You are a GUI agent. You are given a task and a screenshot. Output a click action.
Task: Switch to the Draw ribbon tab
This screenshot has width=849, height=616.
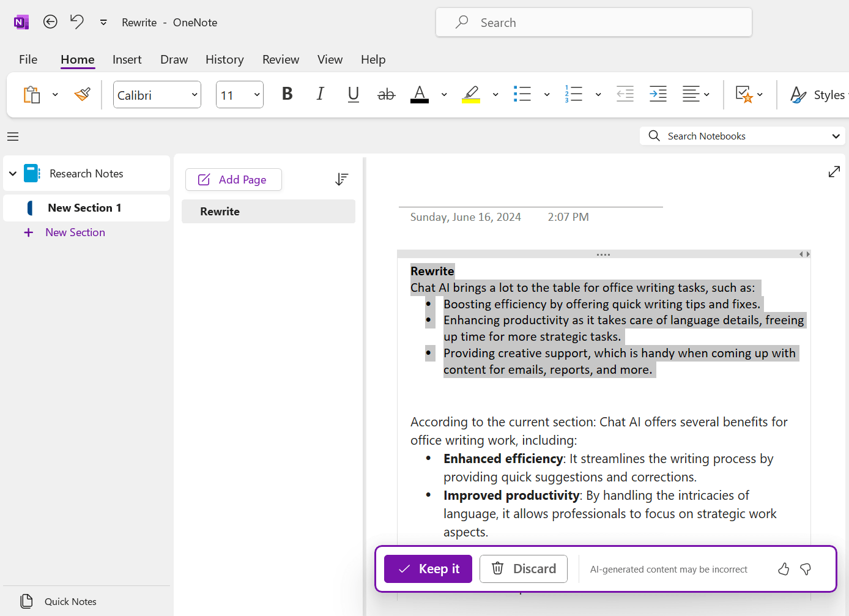[x=174, y=59]
